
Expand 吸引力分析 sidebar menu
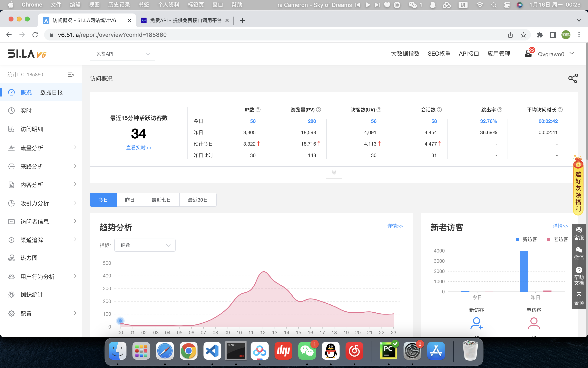41,203
